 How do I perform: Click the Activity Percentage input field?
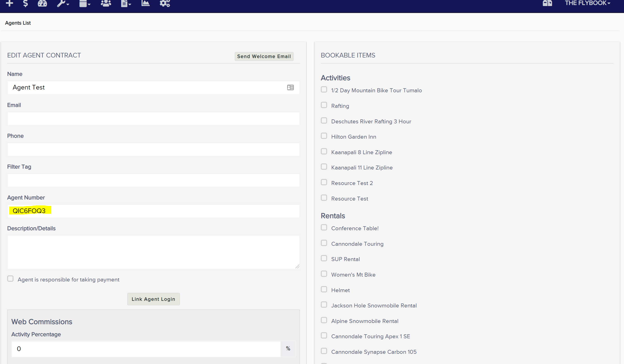click(146, 349)
